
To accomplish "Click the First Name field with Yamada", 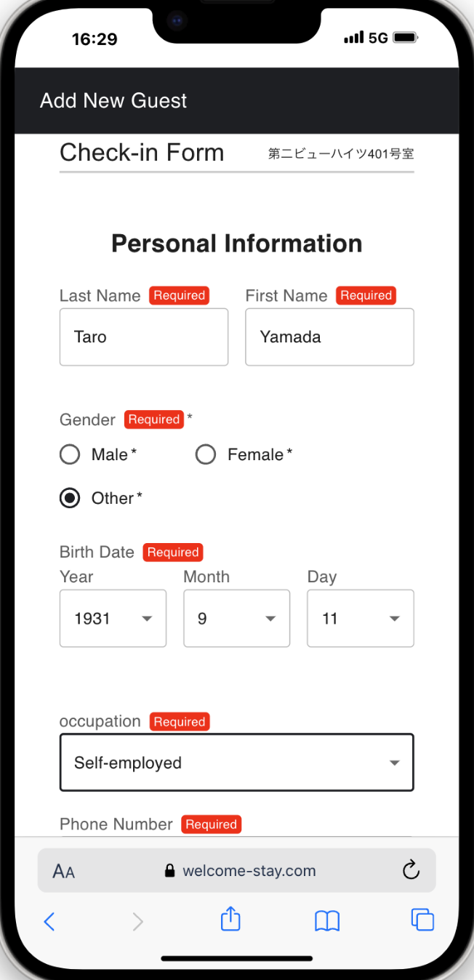I will 329,337.
